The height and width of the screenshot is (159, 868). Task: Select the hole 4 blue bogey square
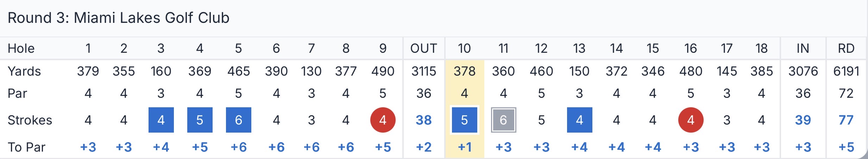(x=200, y=120)
